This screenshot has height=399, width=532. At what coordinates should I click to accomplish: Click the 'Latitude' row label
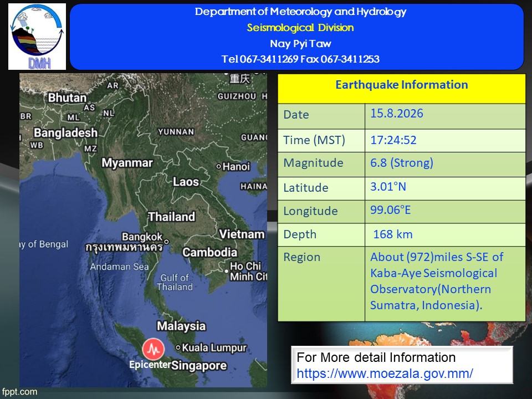click(x=306, y=188)
